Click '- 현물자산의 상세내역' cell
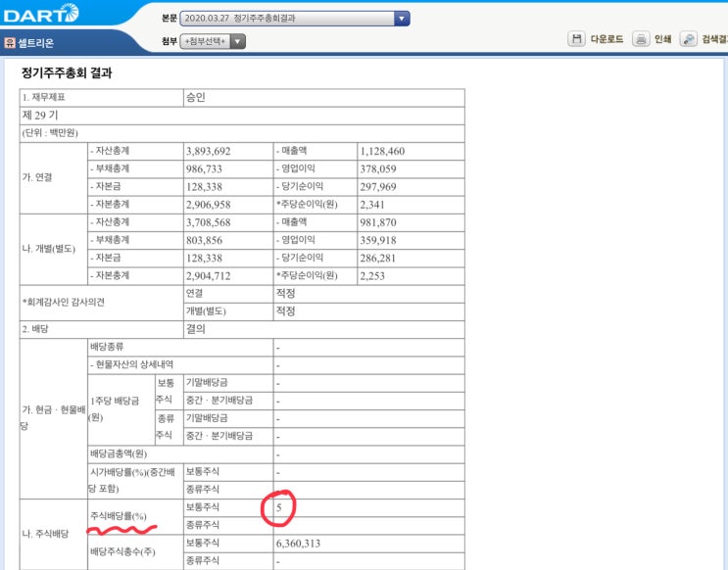 (x=180, y=365)
